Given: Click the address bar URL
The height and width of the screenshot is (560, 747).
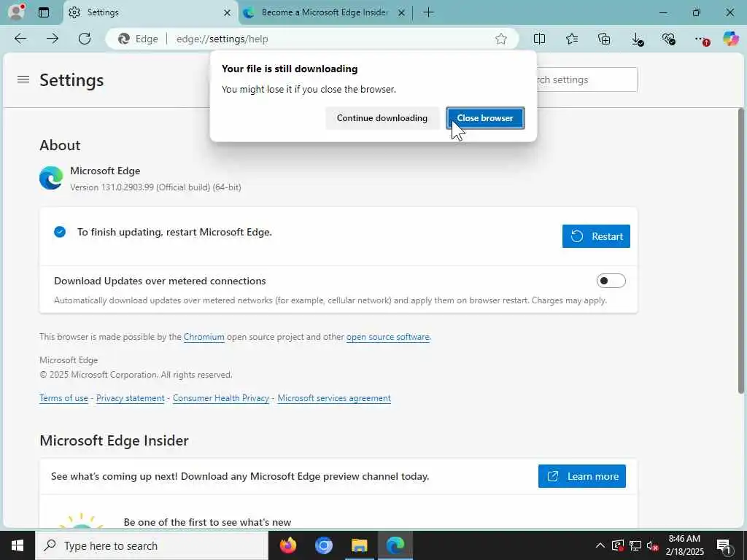Looking at the screenshot, I should click(x=222, y=39).
